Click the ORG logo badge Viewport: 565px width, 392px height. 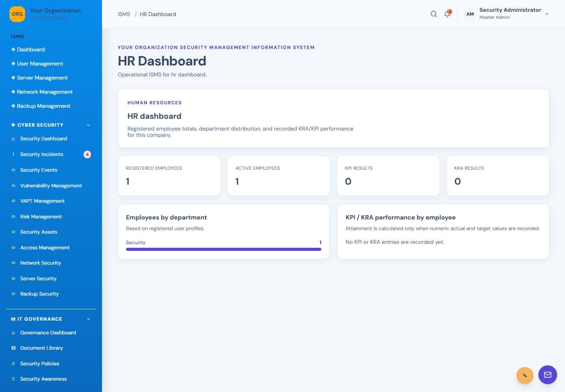point(17,14)
